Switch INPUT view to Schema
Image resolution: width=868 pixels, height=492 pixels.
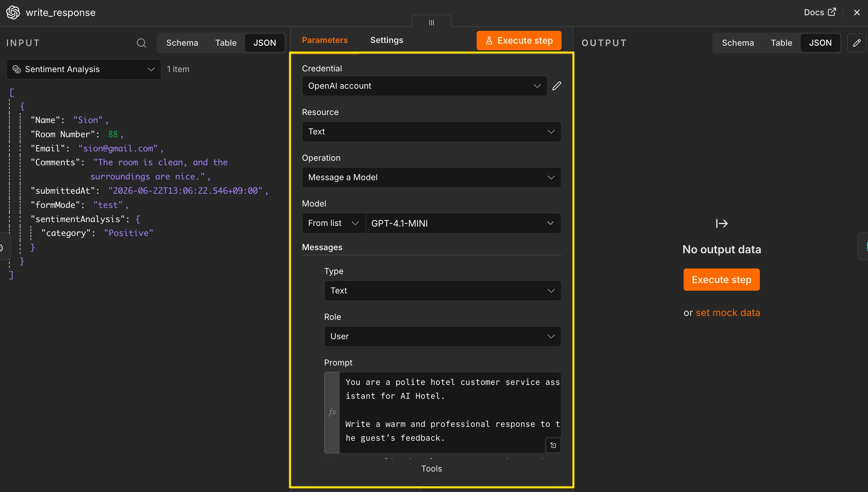pyautogui.click(x=182, y=43)
